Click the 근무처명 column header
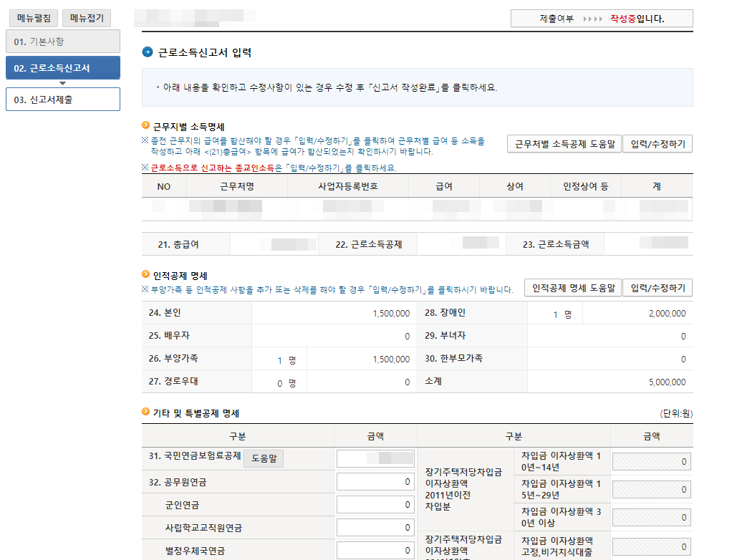Image resolution: width=737 pixels, height=560 pixels. pos(237,186)
